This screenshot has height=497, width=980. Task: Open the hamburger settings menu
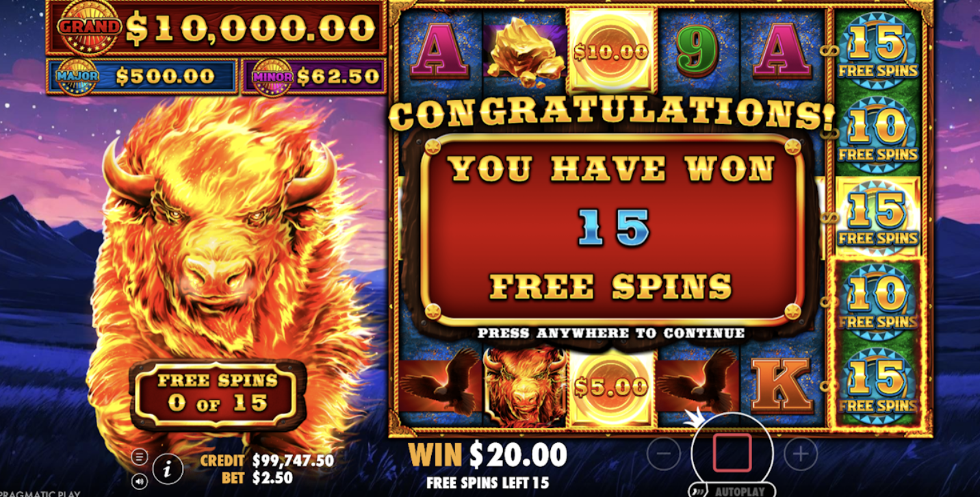click(139, 457)
